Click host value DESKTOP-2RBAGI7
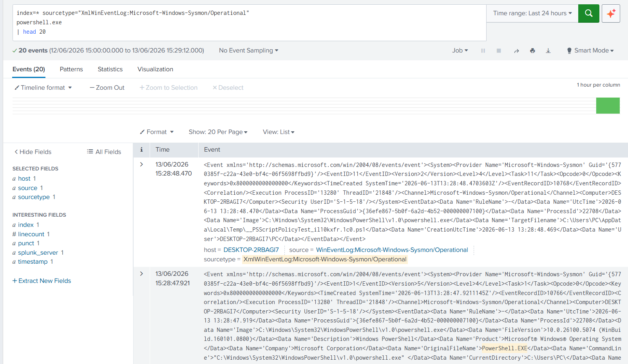Viewport: 628px width, 364px height. 251,250
